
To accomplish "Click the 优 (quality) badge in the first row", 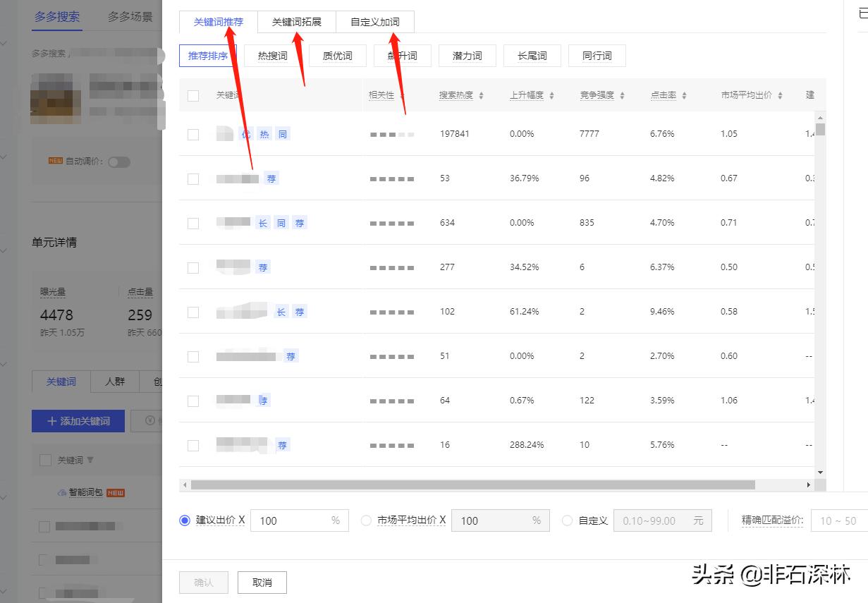I will pos(245,133).
